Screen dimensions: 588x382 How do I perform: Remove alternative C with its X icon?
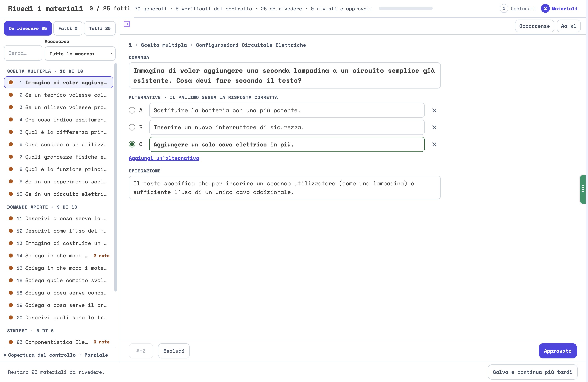[434, 144]
